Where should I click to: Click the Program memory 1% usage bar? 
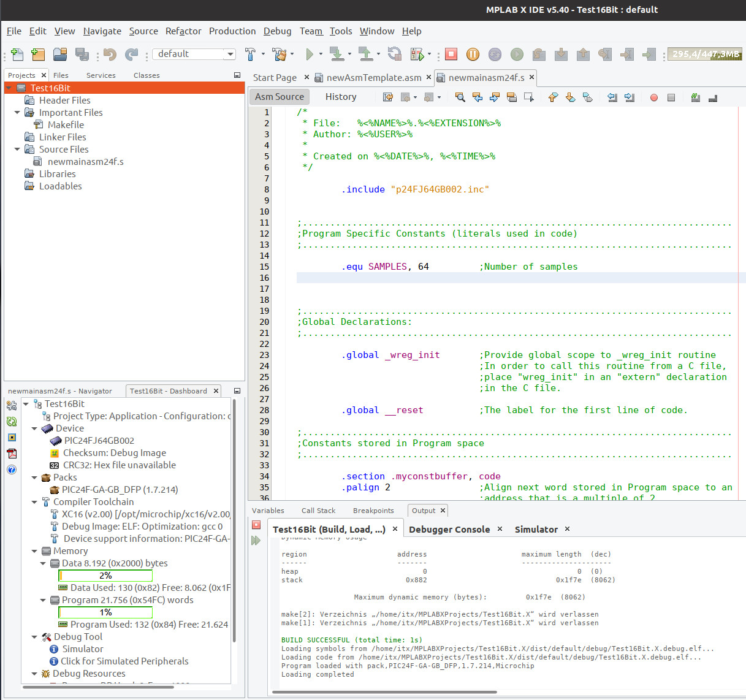[x=105, y=612]
